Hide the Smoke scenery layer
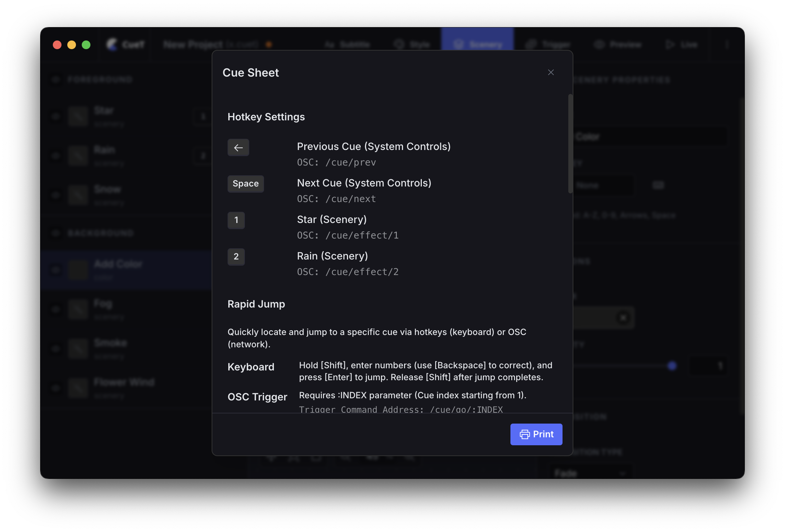Screen dimensions: 785x532 coord(55,349)
